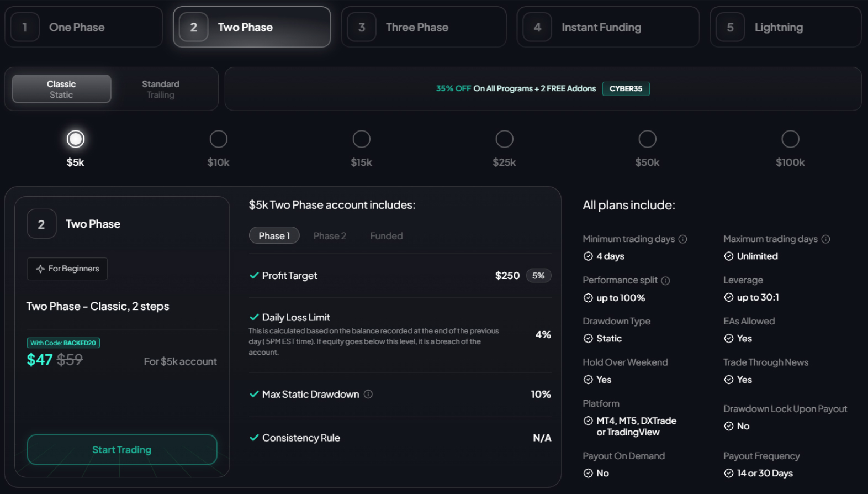Viewport: 868px width, 494px height.
Task: Show the Phase 2 rules tab
Action: [330, 236]
